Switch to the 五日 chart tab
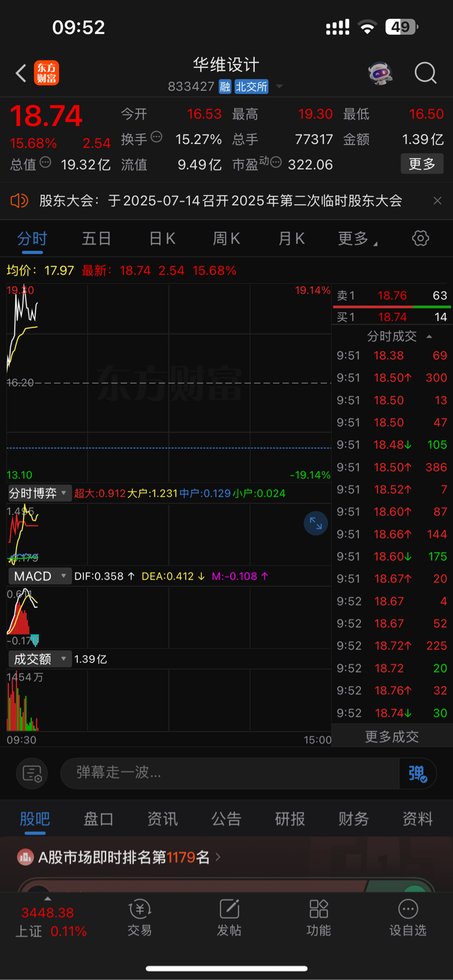The image size is (453, 980). (x=96, y=238)
